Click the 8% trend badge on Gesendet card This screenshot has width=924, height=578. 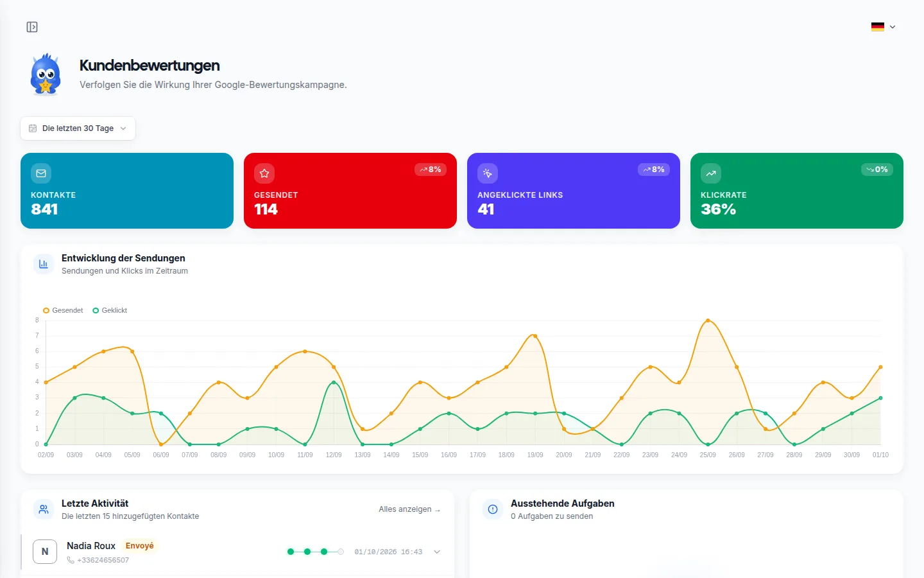[x=431, y=170]
